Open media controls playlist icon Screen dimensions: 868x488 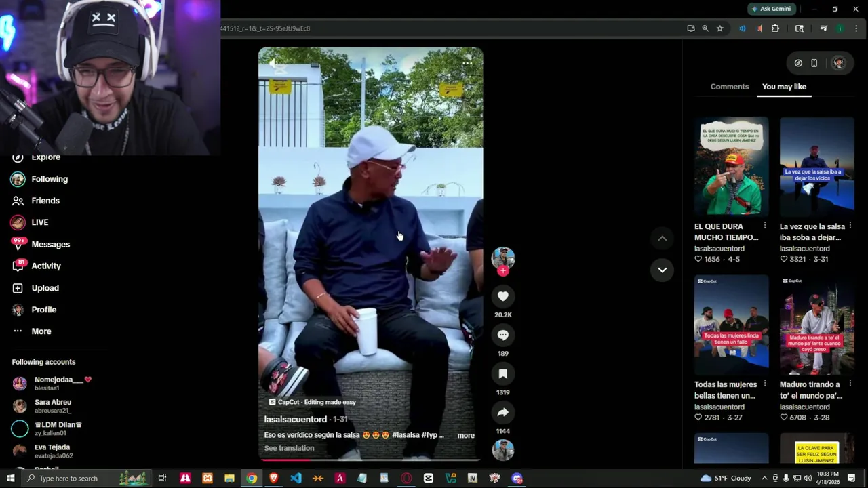click(823, 28)
